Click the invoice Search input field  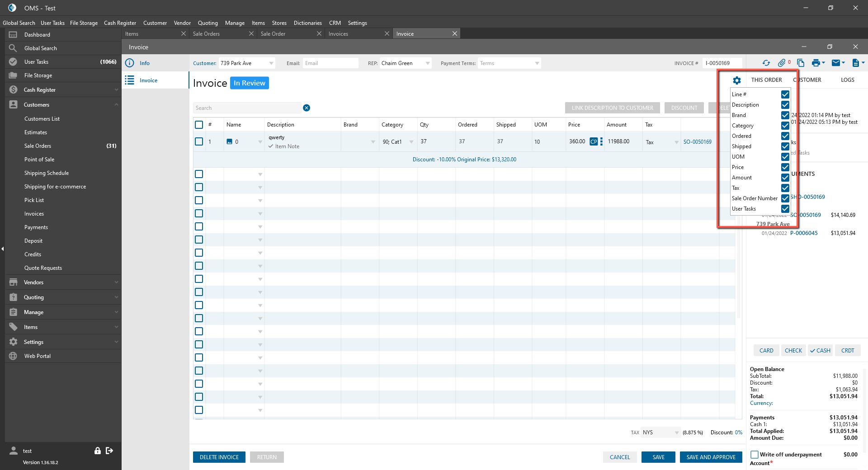click(x=247, y=108)
